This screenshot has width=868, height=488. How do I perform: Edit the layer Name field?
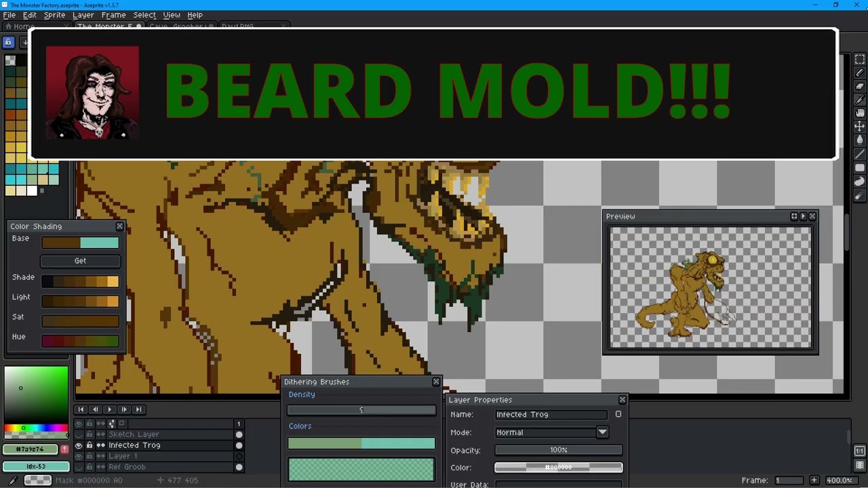point(551,414)
